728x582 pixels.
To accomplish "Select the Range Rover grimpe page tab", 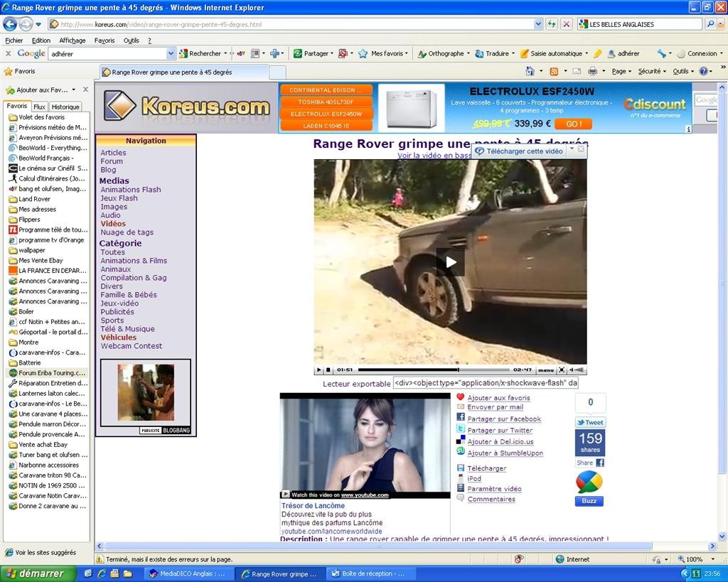I will 184,72.
